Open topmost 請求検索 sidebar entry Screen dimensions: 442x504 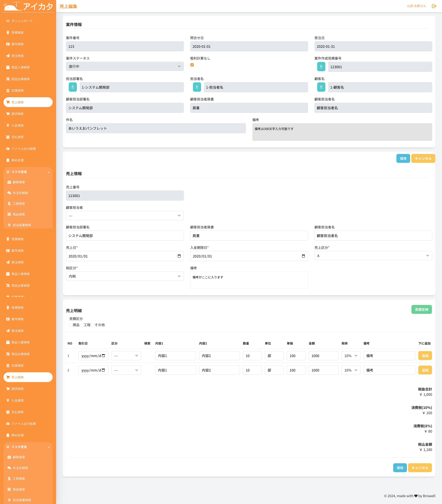[28, 114]
